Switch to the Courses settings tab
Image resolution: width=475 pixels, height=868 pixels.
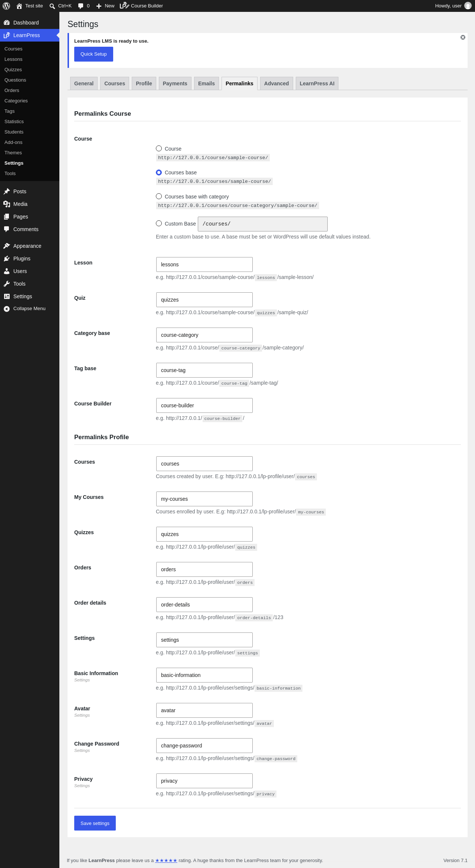pyautogui.click(x=115, y=83)
